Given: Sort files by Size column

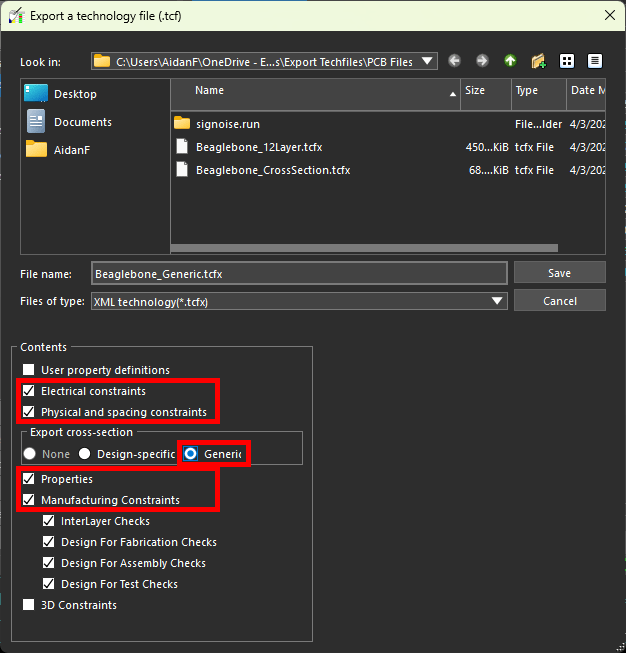Looking at the screenshot, I should pos(486,95).
